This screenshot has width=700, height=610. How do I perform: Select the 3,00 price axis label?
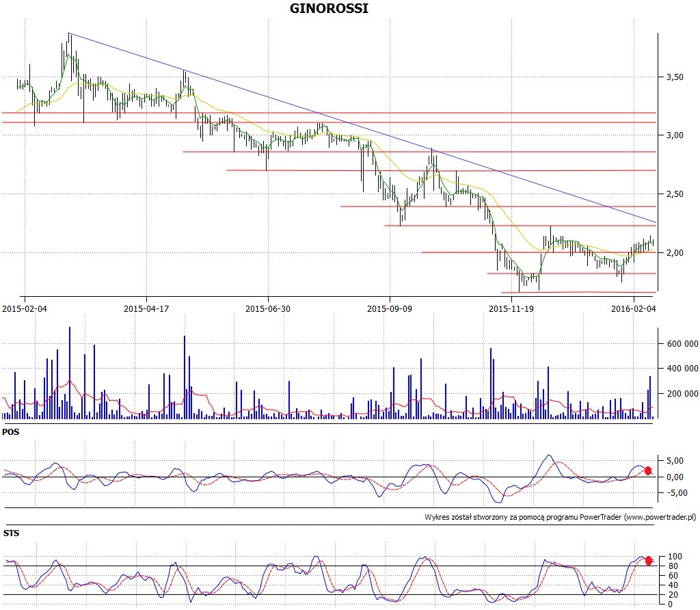675,135
